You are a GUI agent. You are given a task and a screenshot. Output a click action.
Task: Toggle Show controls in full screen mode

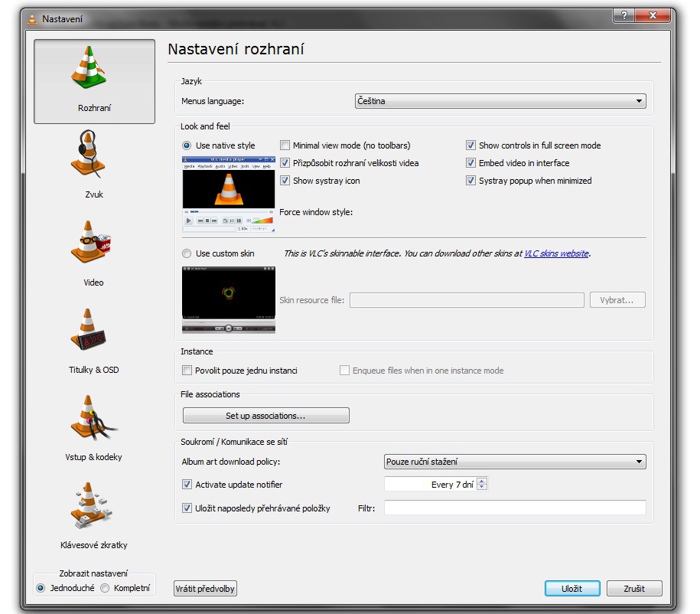coord(470,145)
